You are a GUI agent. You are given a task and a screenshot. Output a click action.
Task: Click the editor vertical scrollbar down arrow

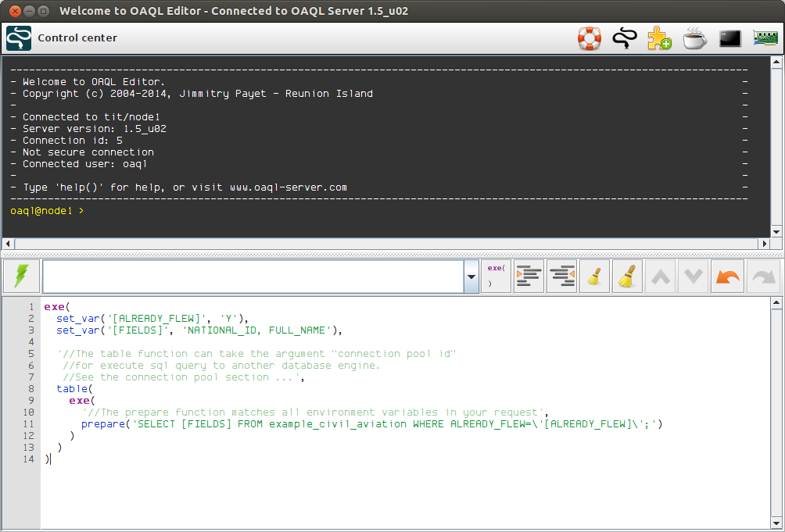[776, 524]
